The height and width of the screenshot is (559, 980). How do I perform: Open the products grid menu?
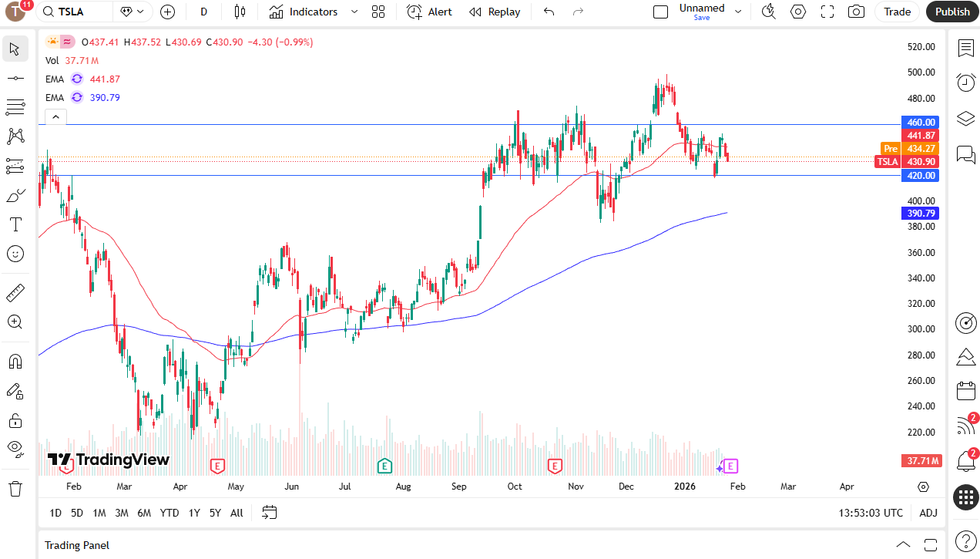point(966,497)
